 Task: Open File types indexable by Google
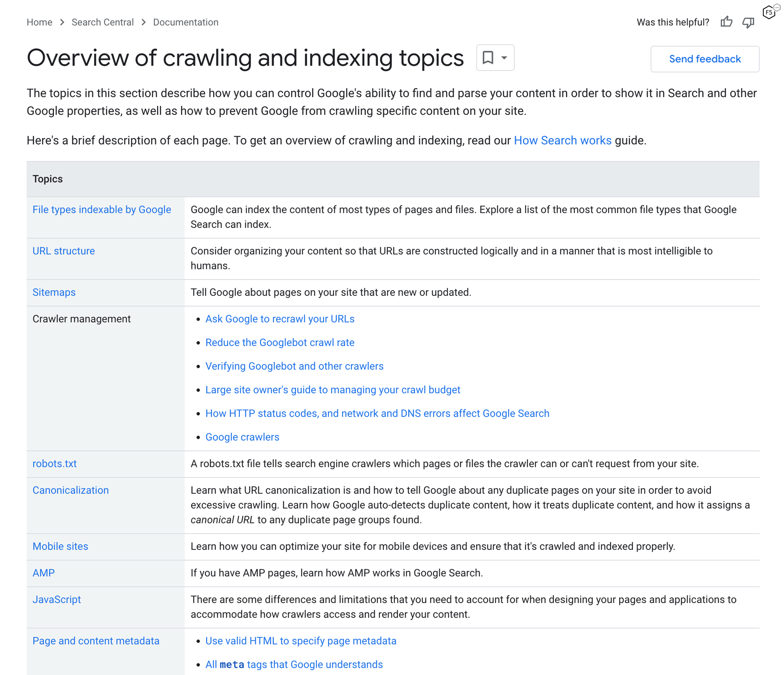[x=102, y=210]
